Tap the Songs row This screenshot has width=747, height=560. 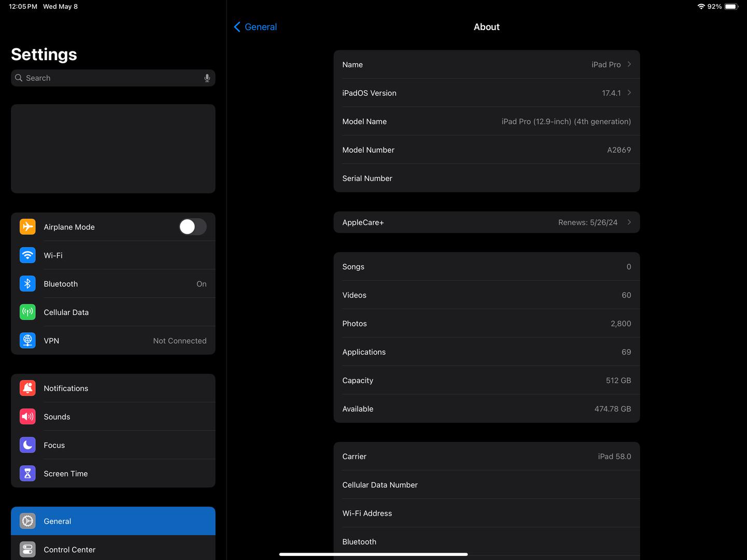487,267
